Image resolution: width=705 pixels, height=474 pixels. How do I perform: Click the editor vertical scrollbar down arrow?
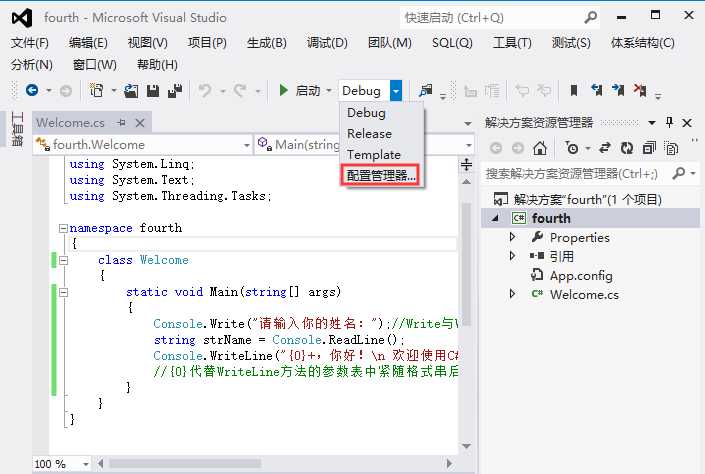(466, 446)
